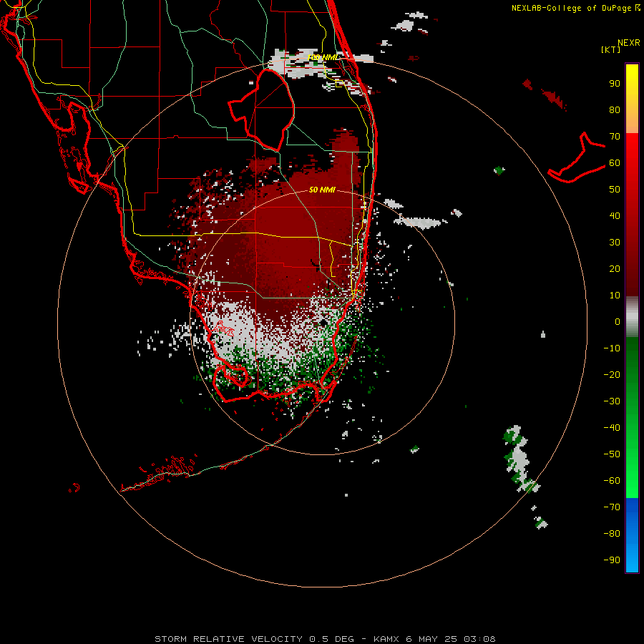Pick the yellow segment of the color bar

coord(632,99)
